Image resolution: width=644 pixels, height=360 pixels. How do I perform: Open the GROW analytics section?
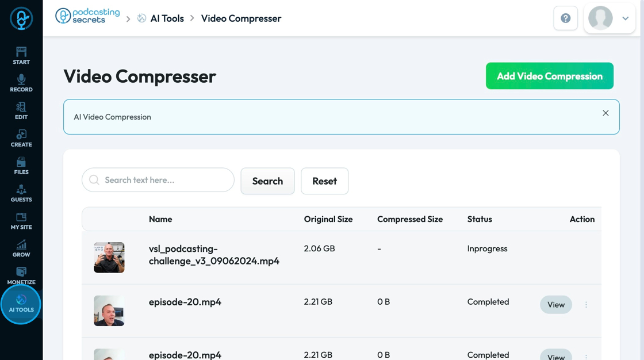point(21,248)
